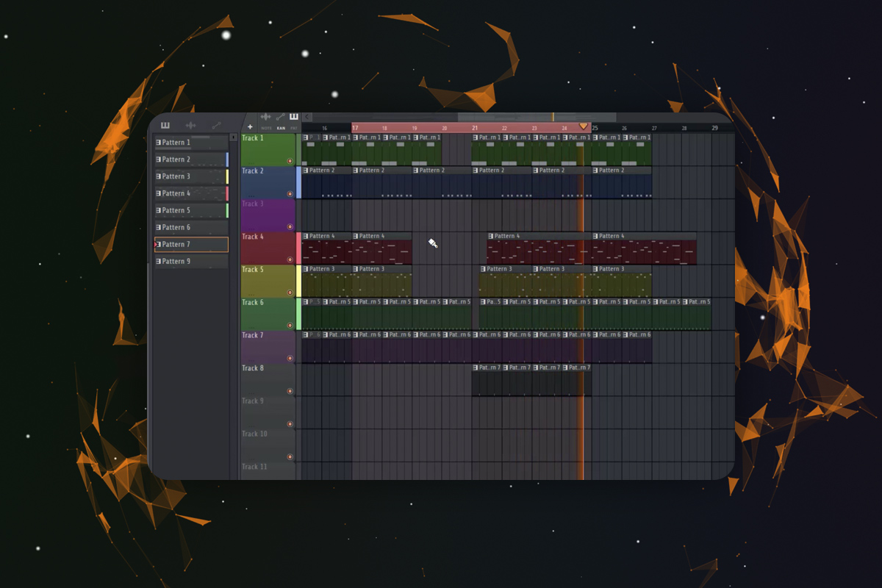Click the piano roll icon above the tracks
Image resolution: width=882 pixels, height=588 pixels.
click(293, 116)
